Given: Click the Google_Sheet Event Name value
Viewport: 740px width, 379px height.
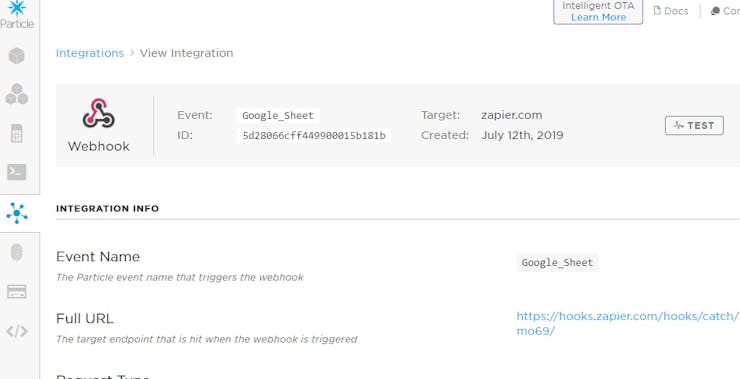Looking at the screenshot, I should [557, 262].
